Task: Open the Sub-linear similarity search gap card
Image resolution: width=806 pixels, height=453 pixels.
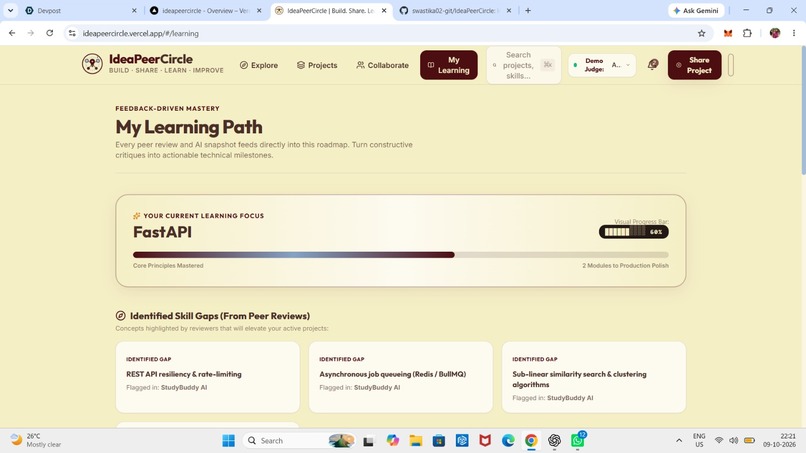Action: pos(594,377)
